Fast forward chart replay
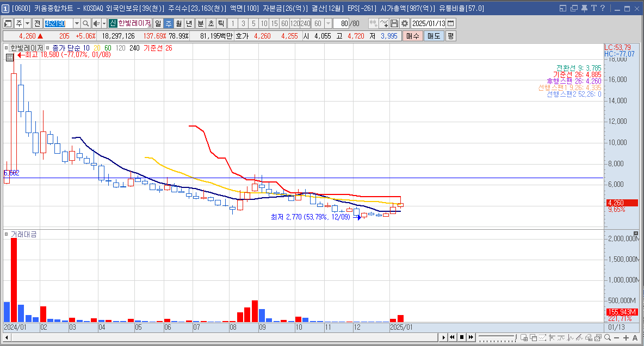 pyautogui.click(x=471, y=337)
